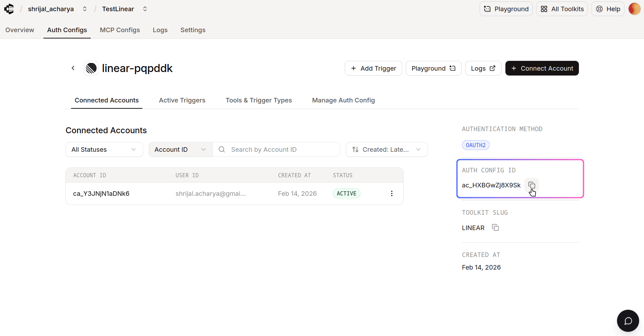Click user ID shrijal.acharya@gmai...
This screenshot has width=644, height=336.
click(211, 193)
